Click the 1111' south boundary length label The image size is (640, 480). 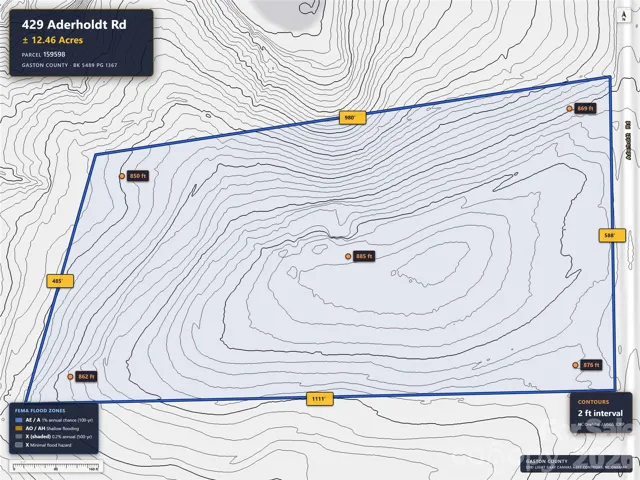click(320, 399)
